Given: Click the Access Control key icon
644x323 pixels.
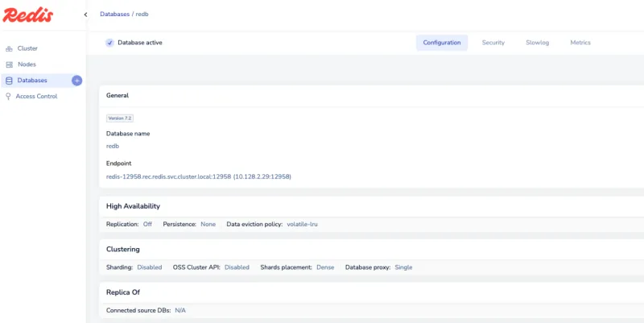Looking at the screenshot, I should (9, 97).
